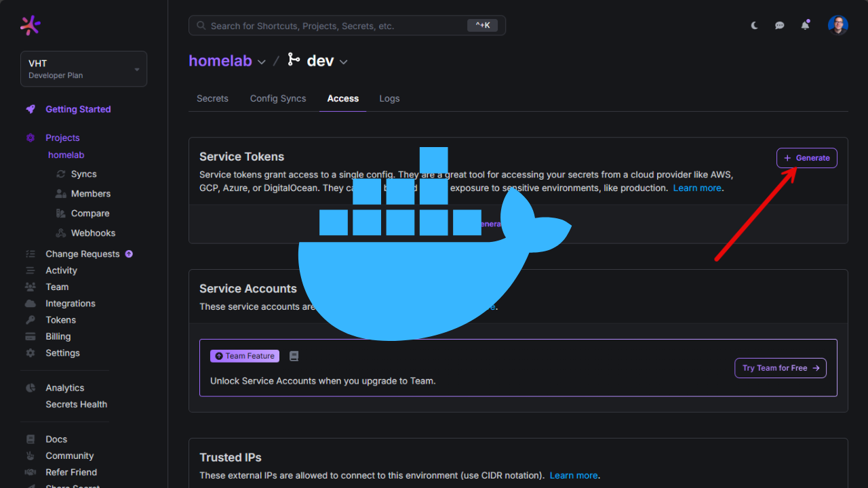Open Analytics pie chart icon
Image resolution: width=868 pixels, height=488 pixels.
[31, 388]
